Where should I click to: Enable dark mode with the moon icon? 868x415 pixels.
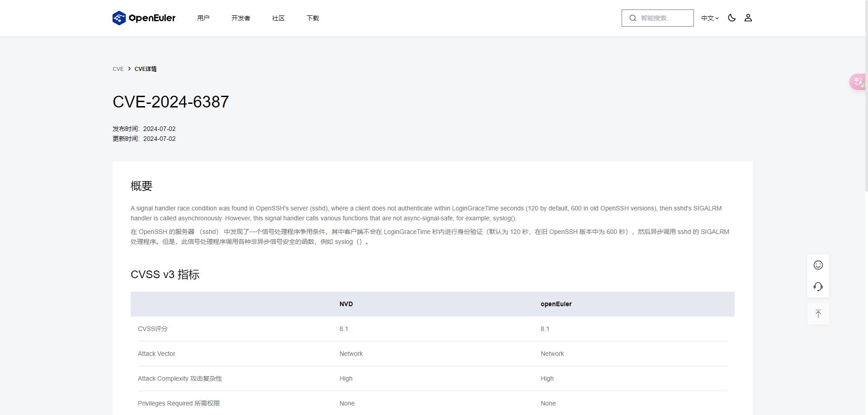(731, 18)
